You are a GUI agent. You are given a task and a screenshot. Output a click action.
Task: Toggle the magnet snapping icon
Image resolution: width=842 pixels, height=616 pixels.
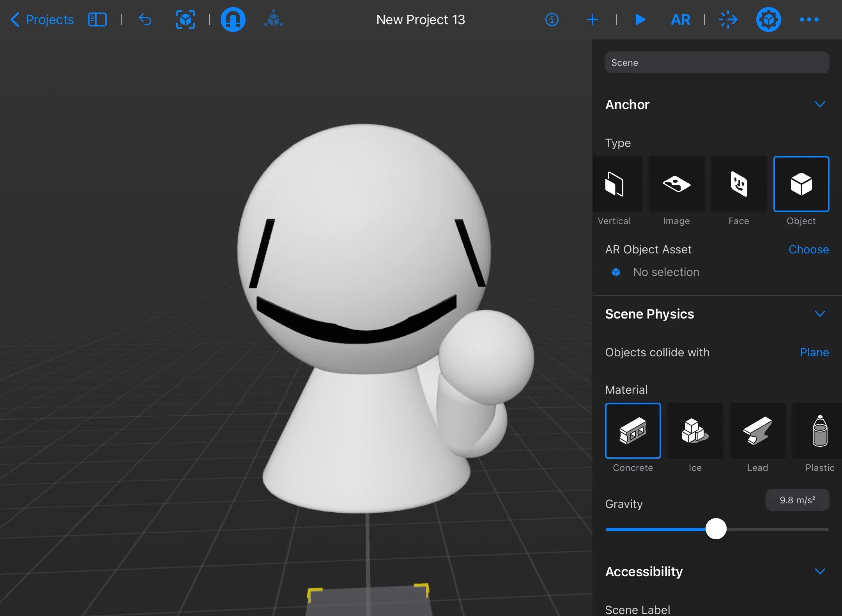coord(233,19)
